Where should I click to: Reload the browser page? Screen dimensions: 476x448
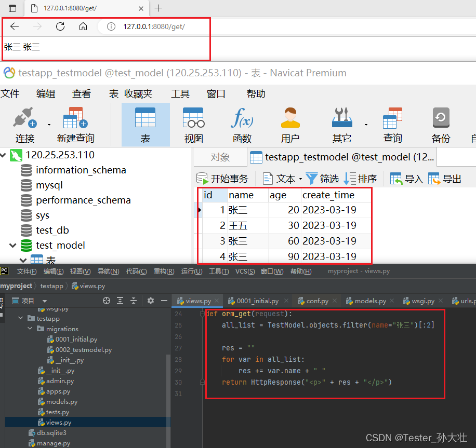click(60, 26)
